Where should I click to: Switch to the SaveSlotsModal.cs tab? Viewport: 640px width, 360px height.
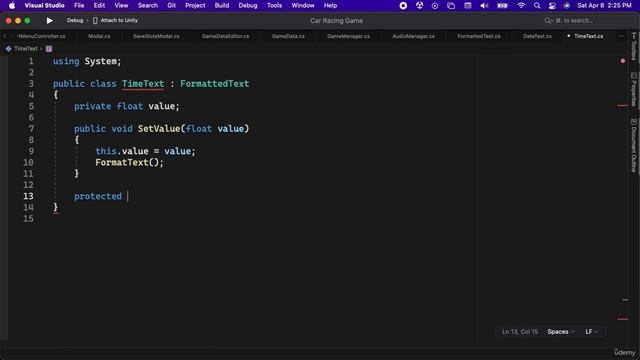tap(156, 36)
